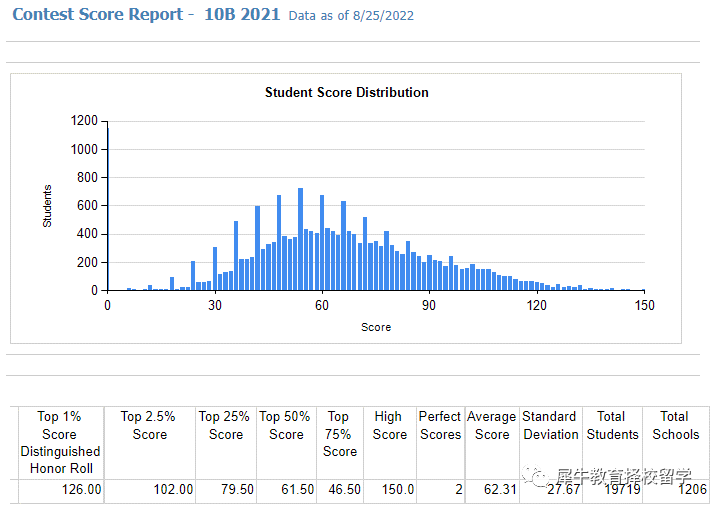Viewport: 714px width, 508px height.
Task: Select the "Top 1% Score Distinguished Honor Roll" header
Action: click(x=60, y=442)
